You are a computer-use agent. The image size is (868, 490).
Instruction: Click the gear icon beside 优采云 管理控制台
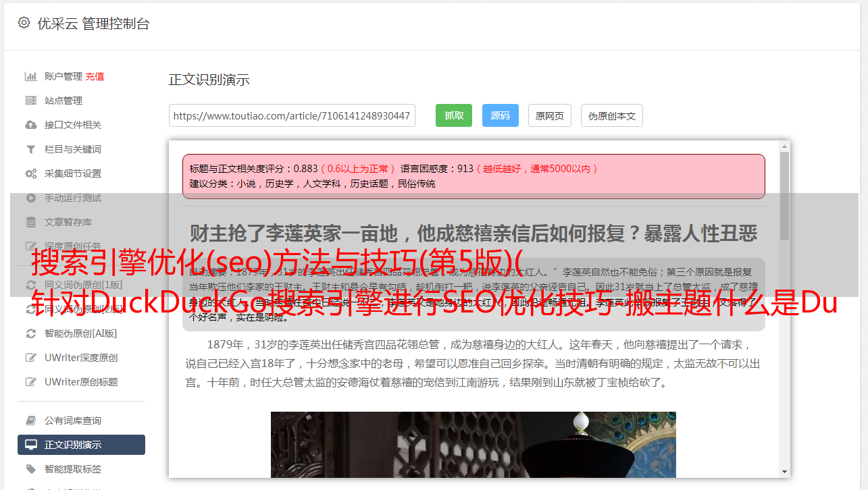24,23
